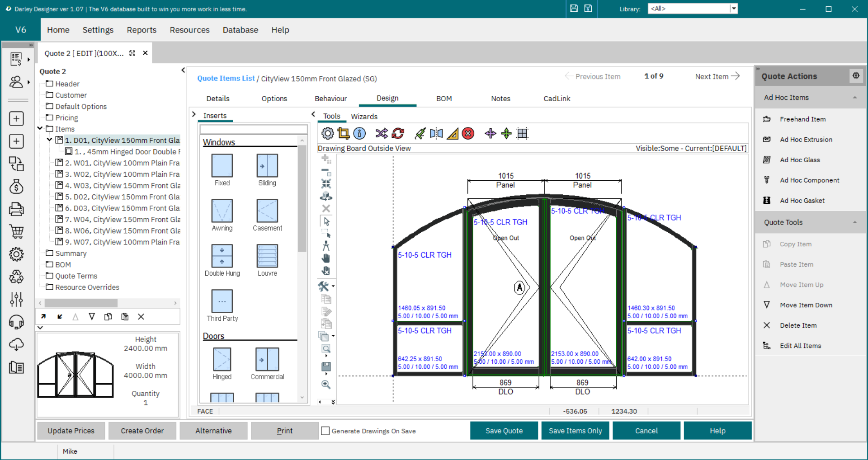Click the headset support sidebar icon
Viewport: 868px width, 460px height.
17,322
